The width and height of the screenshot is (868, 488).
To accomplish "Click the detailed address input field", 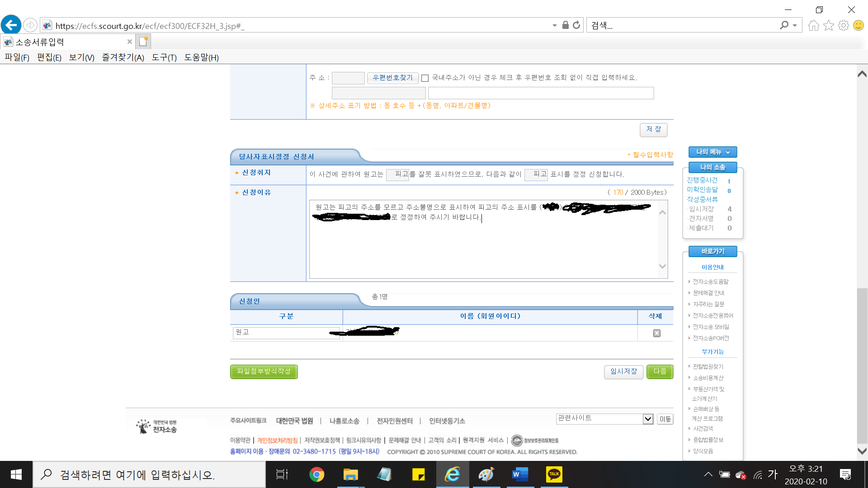I will pyautogui.click(x=541, y=93).
